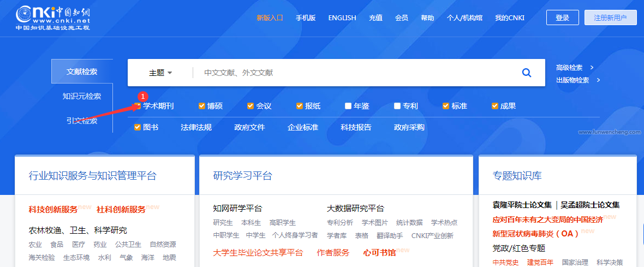The width and height of the screenshot is (644, 267).
Task: Open 社科创新服务 link
Action: (x=121, y=210)
